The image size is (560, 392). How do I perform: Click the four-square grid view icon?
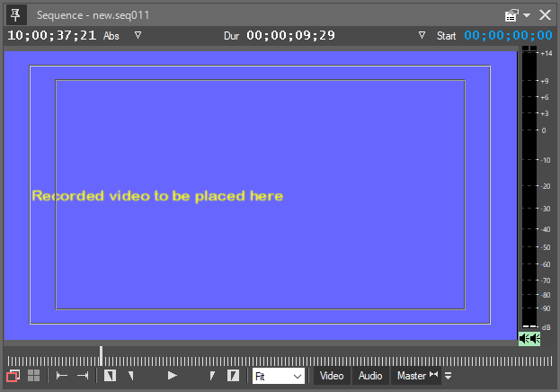click(x=34, y=376)
